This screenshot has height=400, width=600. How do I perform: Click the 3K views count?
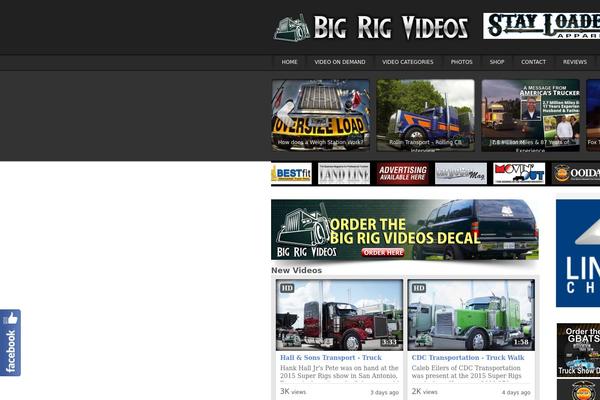(x=293, y=392)
